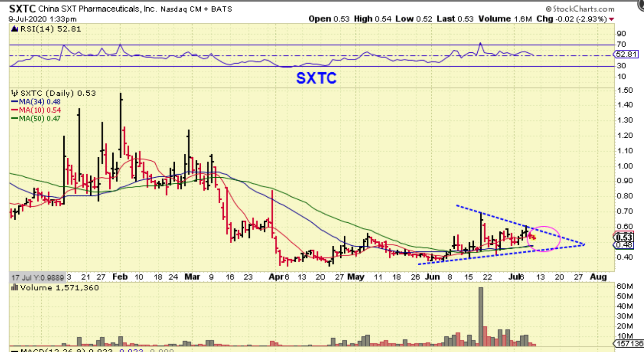
Task: Click the 52.81 RSI value tag on the axis
Action: coord(626,54)
